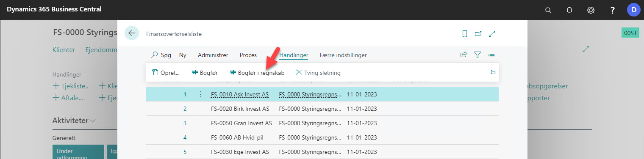Image resolution: width=644 pixels, height=159 pixels.
Task: Open the search magnifier in top bar
Action: [x=548, y=10]
